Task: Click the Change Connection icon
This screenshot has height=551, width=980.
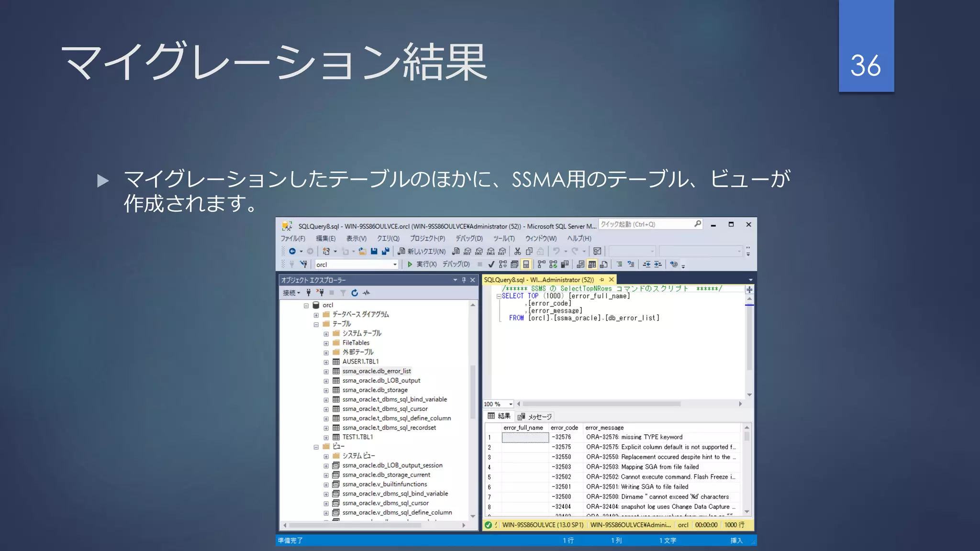Action: pyautogui.click(x=303, y=264)
